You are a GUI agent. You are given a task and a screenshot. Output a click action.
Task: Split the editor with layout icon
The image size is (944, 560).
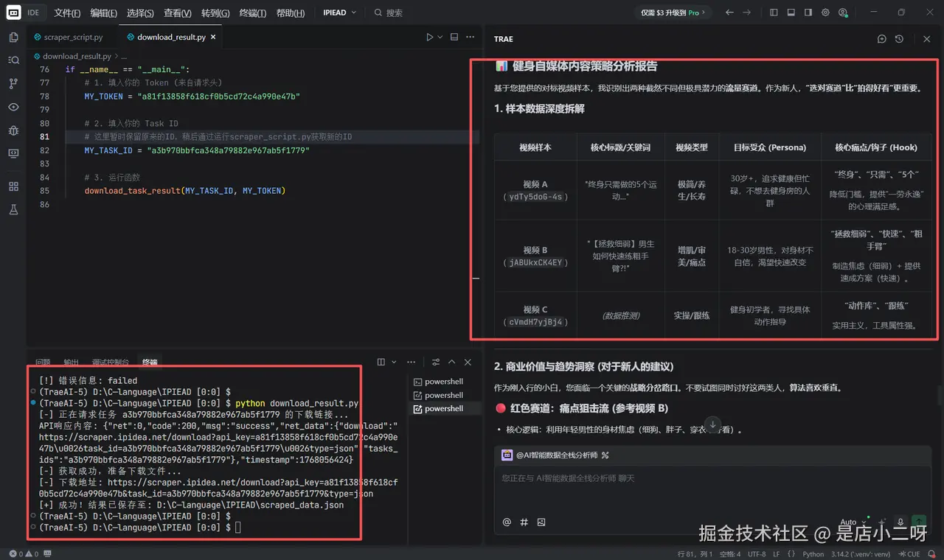coord(454,37)
